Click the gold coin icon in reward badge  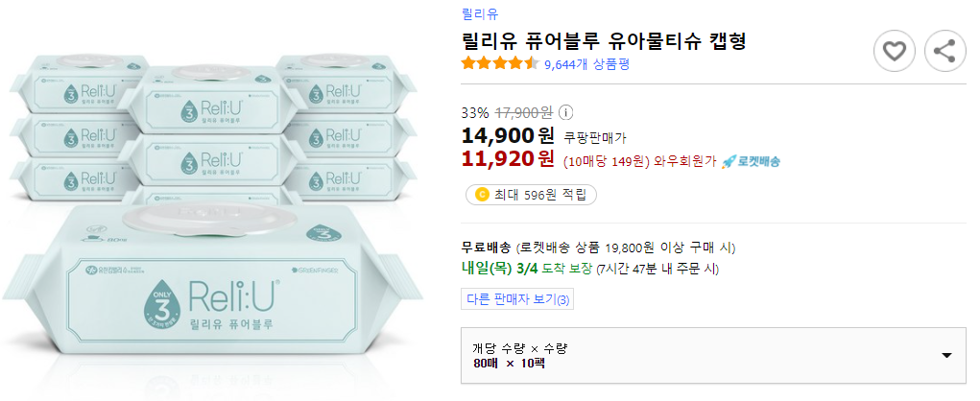point(482,195)
